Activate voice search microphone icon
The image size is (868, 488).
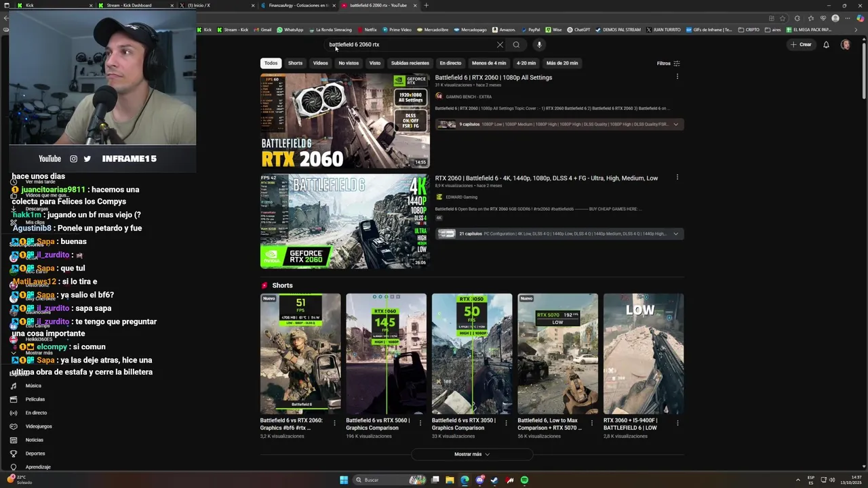coord(539,45)
